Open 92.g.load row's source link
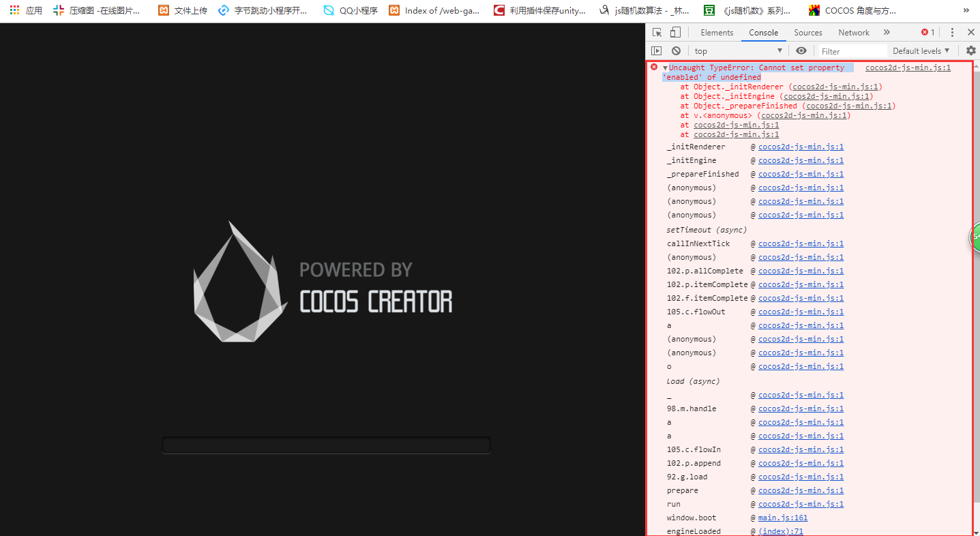980x536 pixels. pyautogui.click(x=801, y=477)
